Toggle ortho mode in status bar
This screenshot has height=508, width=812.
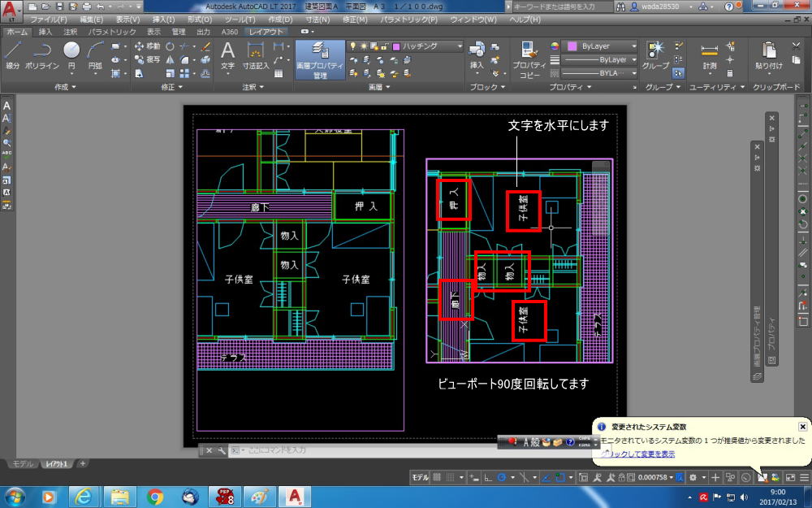(x=488, y=477)
